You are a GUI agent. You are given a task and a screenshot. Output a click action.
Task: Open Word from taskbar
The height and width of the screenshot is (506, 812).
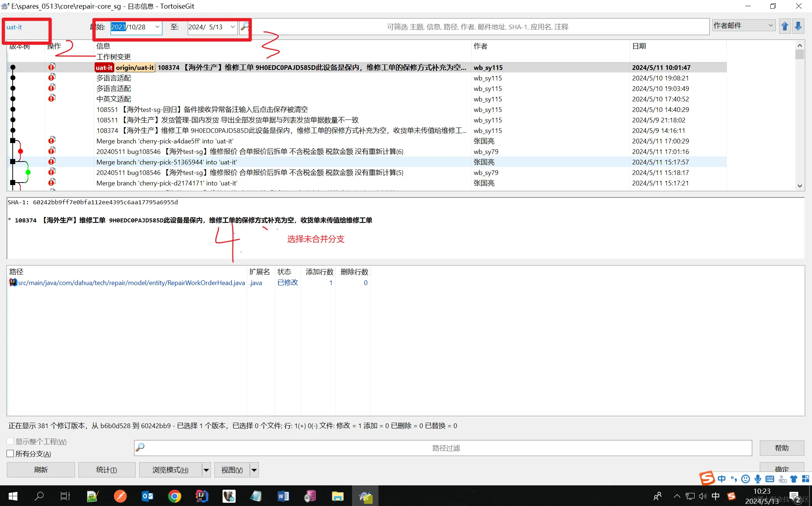[283, 496]
